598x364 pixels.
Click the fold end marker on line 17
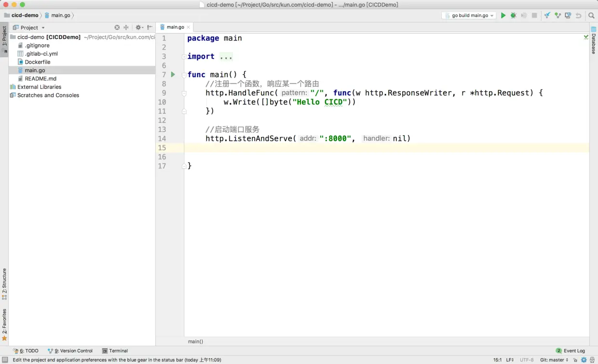coord(184,166)
